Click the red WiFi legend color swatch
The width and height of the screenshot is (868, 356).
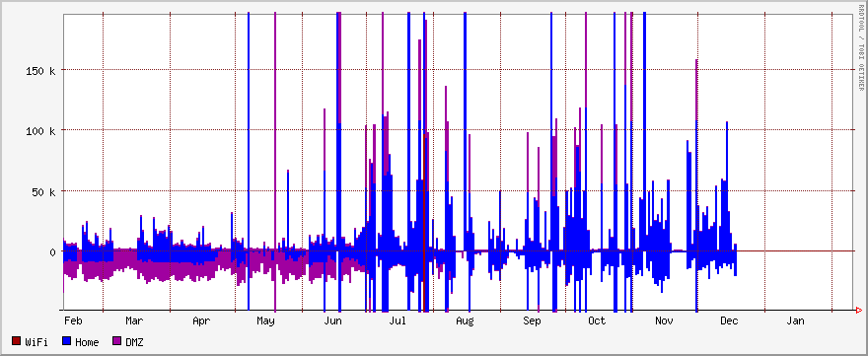16,342
